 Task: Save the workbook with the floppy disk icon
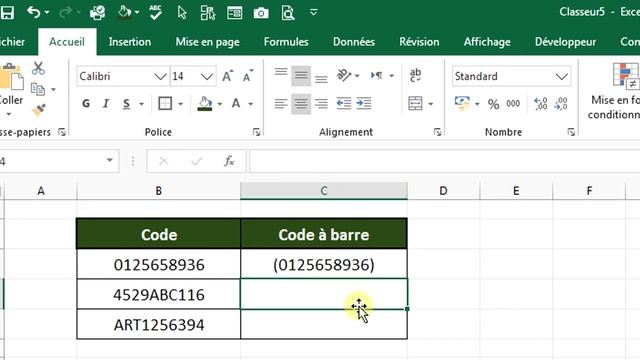click(x=7, y=13)
